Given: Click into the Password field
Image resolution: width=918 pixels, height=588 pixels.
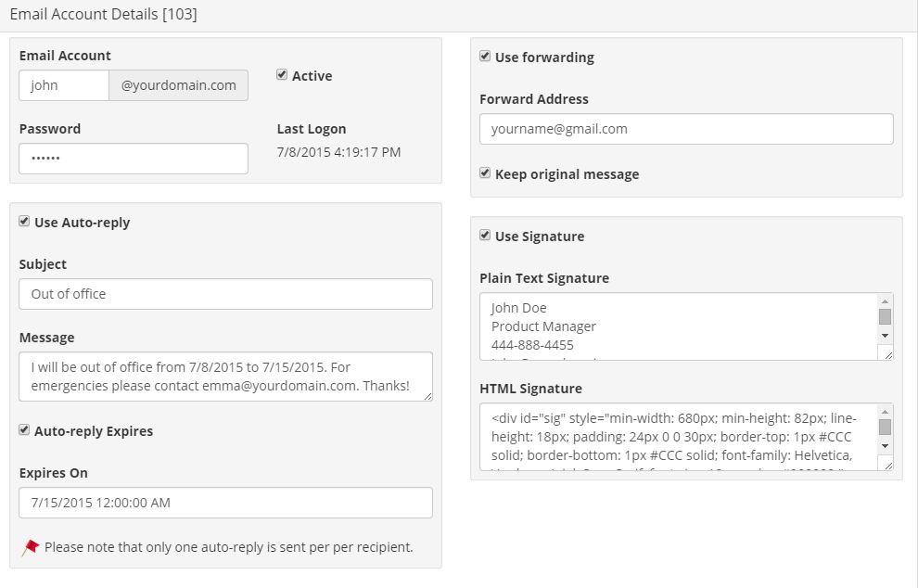Looking at the screenshot, I should (134, 159).
